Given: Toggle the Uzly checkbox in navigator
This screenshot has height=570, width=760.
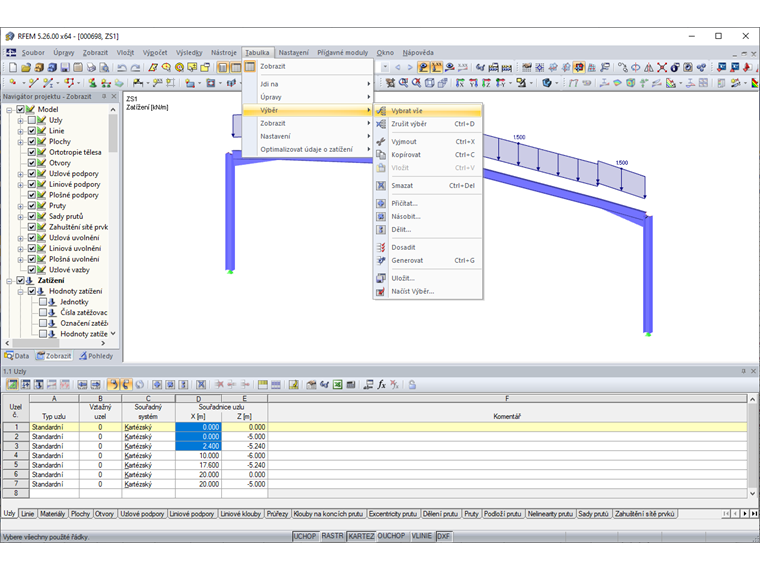Looking at the screenshot, I should 32,120.
